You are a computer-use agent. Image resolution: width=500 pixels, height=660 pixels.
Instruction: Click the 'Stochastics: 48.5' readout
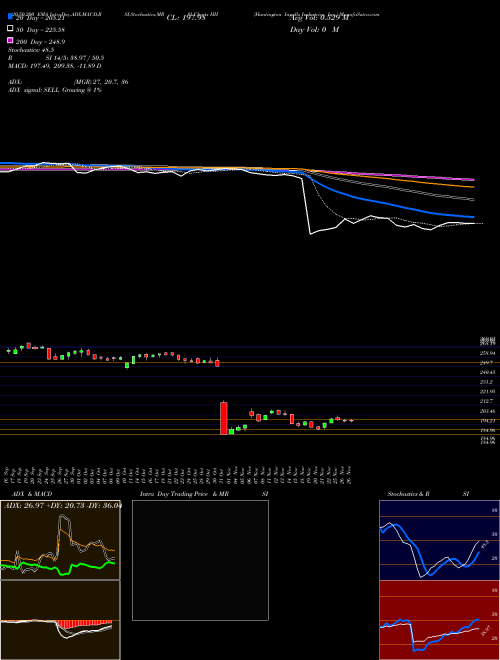[31, 50]
